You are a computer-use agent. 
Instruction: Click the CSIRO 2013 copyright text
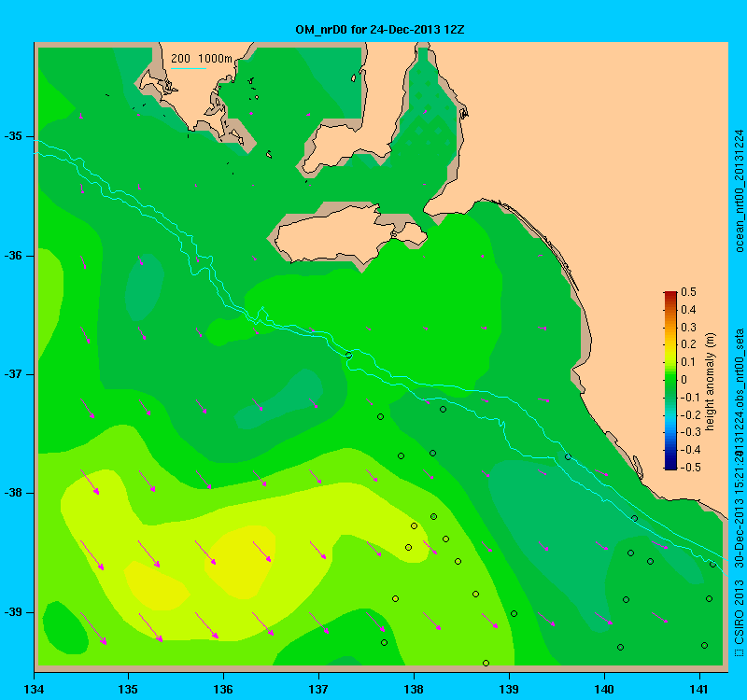coord(739,619)
